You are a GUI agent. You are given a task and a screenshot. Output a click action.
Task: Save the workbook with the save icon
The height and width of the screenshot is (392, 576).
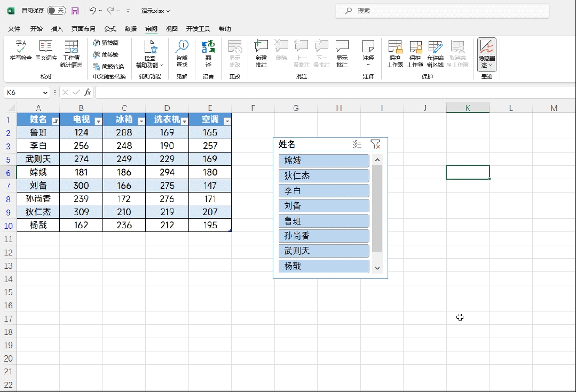click(x=75, y=11)
